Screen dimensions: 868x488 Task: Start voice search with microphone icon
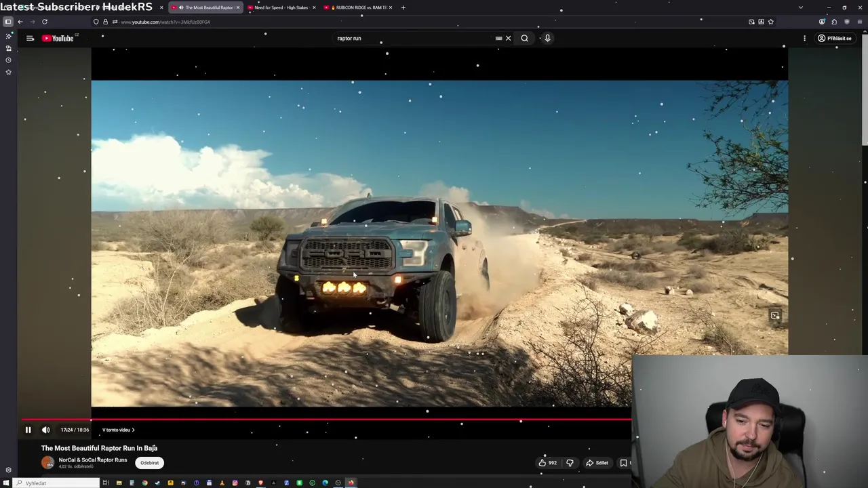(x=547, y=38)
